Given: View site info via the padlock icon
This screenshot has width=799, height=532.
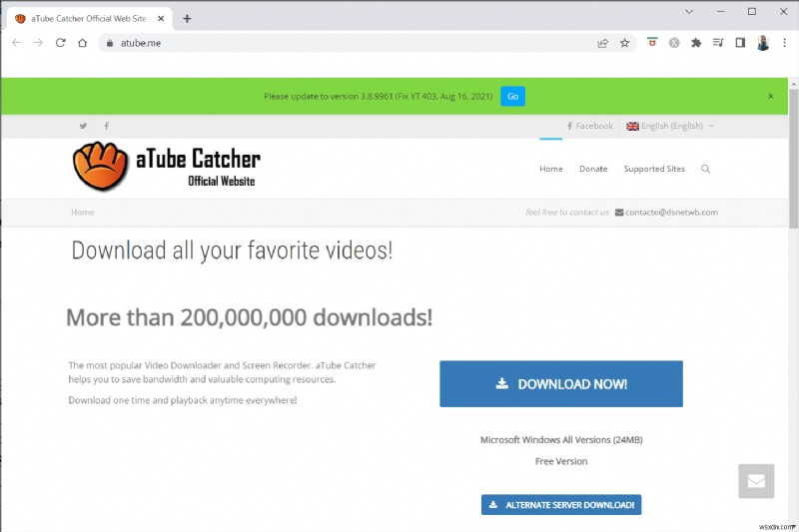Looking at the screenshot, I should tap(110, 43).
